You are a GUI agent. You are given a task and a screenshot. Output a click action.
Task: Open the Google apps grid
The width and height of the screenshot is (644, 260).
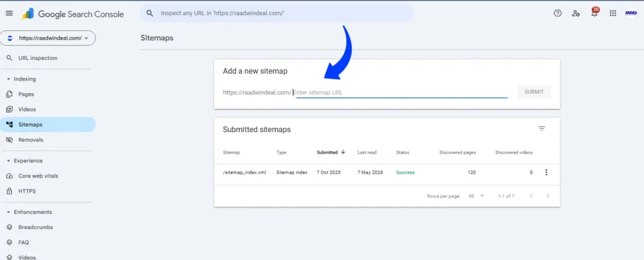[613, 13]
